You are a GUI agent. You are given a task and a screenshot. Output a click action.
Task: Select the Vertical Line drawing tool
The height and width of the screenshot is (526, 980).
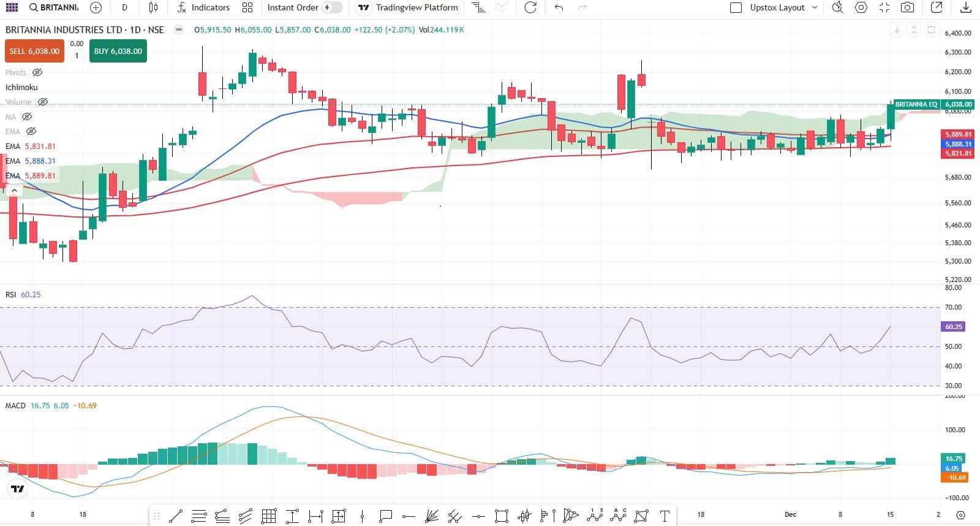(x=362, y=516)
